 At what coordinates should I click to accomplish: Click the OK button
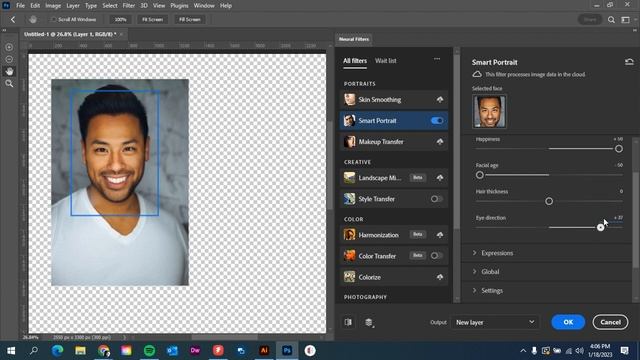[x=568, y=322]
